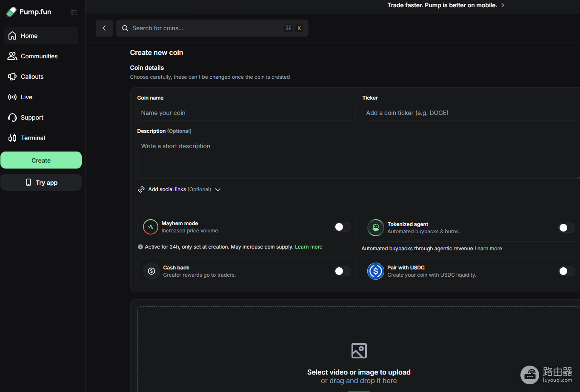Click the Home house icon

12,36
